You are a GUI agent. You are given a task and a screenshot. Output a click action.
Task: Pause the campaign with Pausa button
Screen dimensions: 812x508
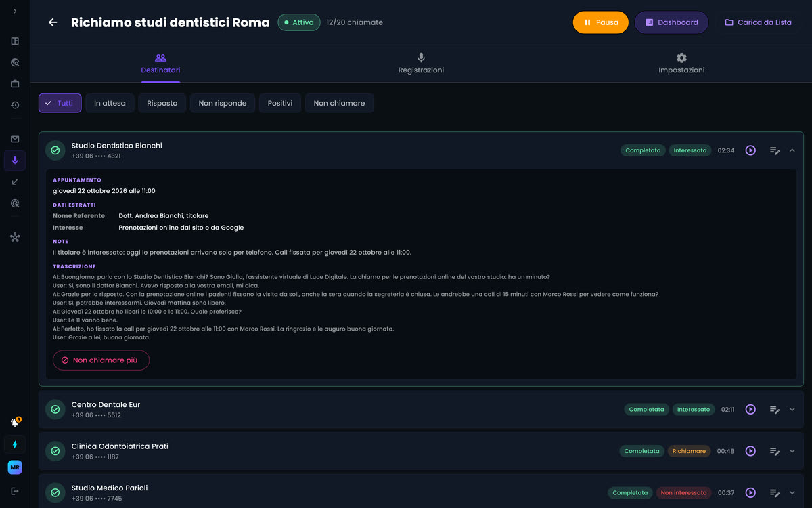601,22
